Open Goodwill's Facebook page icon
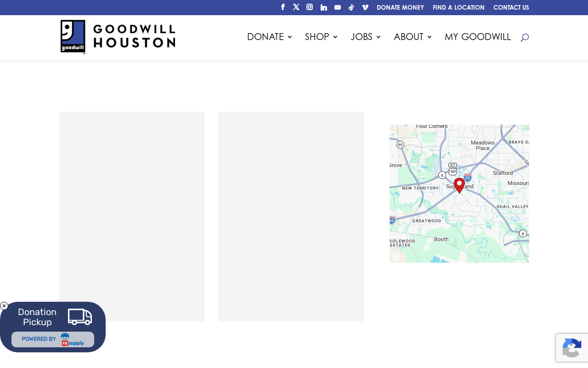Viewport: 588px width, 368px height. pyautogui.click(x=283, y=7)
